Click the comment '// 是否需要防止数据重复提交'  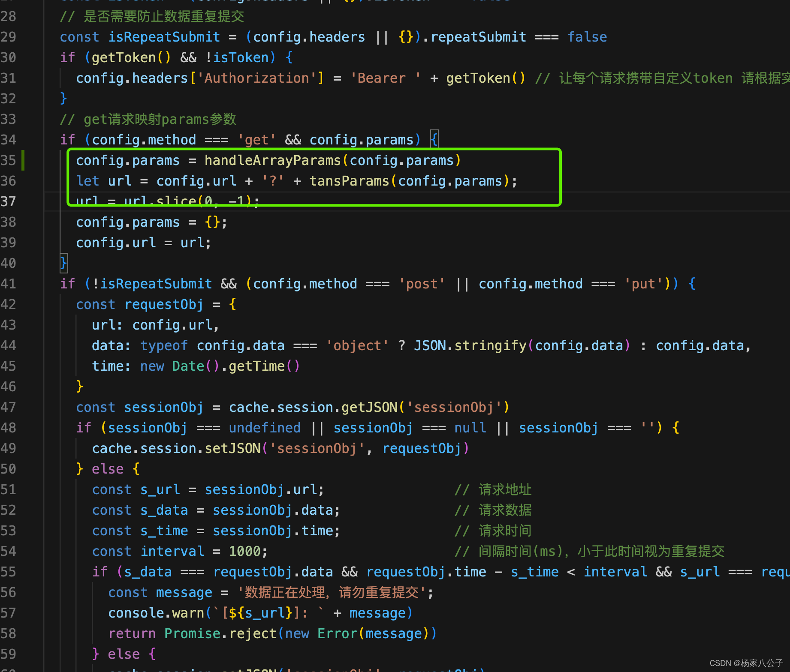pos(152,16)
